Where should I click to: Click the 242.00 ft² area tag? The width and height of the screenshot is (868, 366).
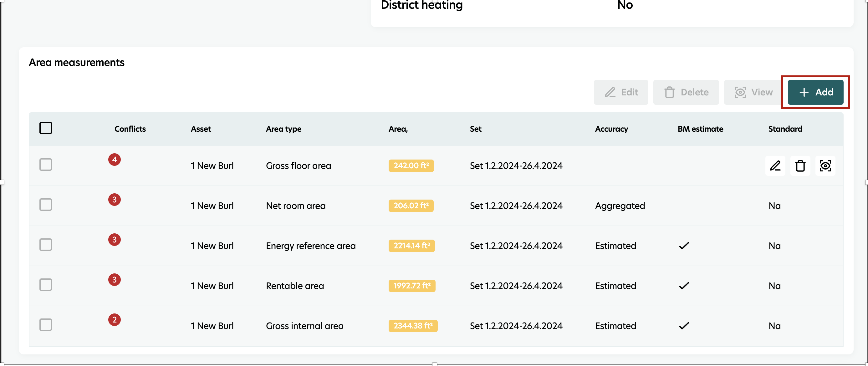[x=411, y=166]
